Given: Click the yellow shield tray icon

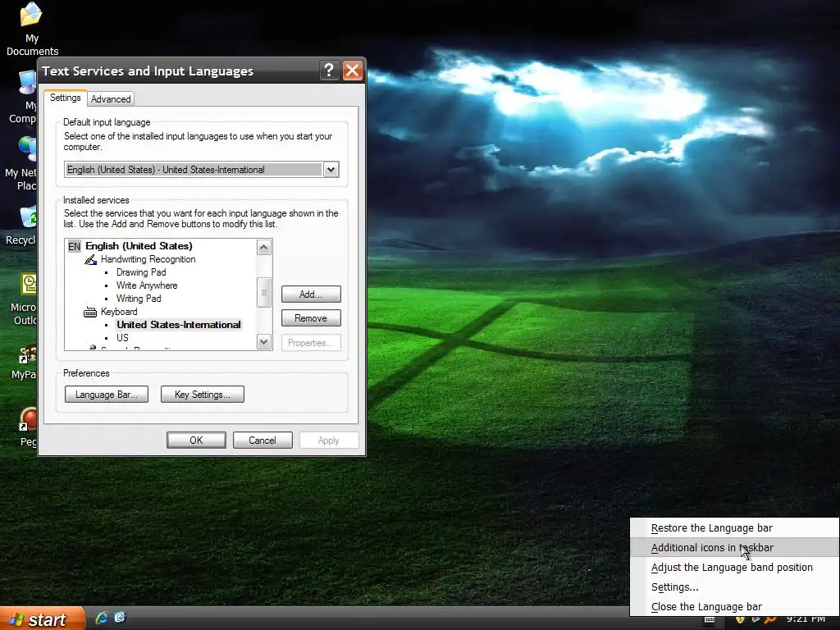Looking at the screenshot, I should point(740,620).
